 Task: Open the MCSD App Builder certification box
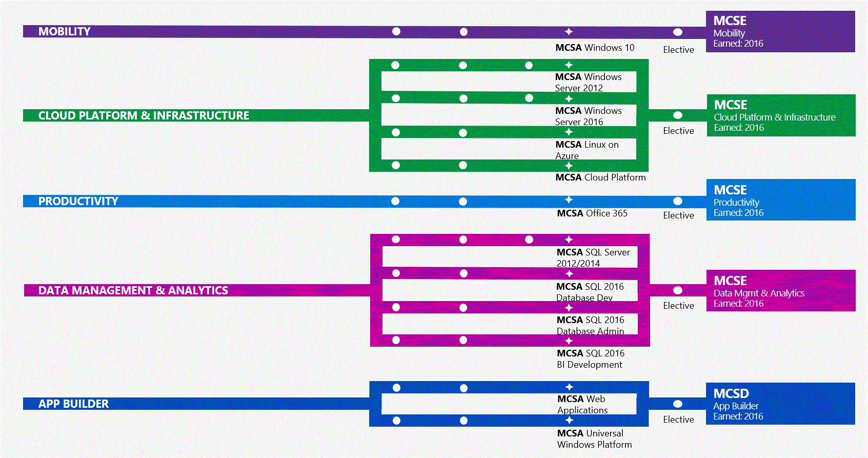point(780,404)
